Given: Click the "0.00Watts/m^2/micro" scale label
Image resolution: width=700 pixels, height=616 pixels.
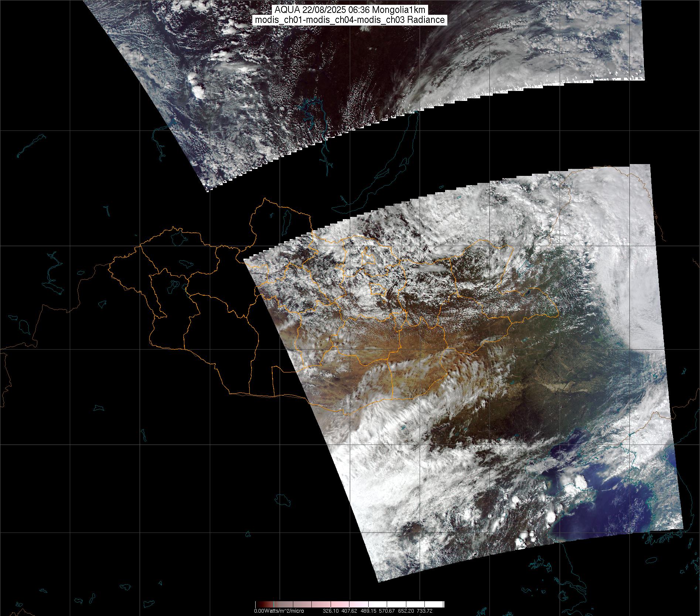Looking at the screenshot, I should 279,611.
